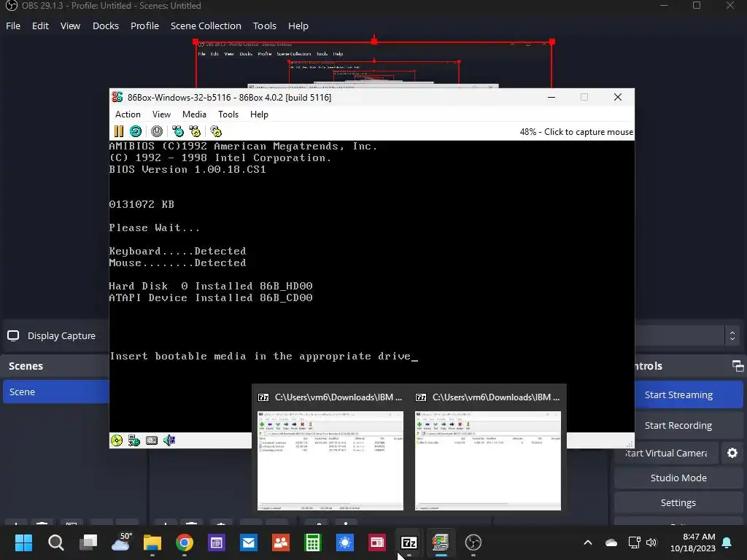Open File Explorer from the taskbar
Screen dimensions: 747x560
152,542
